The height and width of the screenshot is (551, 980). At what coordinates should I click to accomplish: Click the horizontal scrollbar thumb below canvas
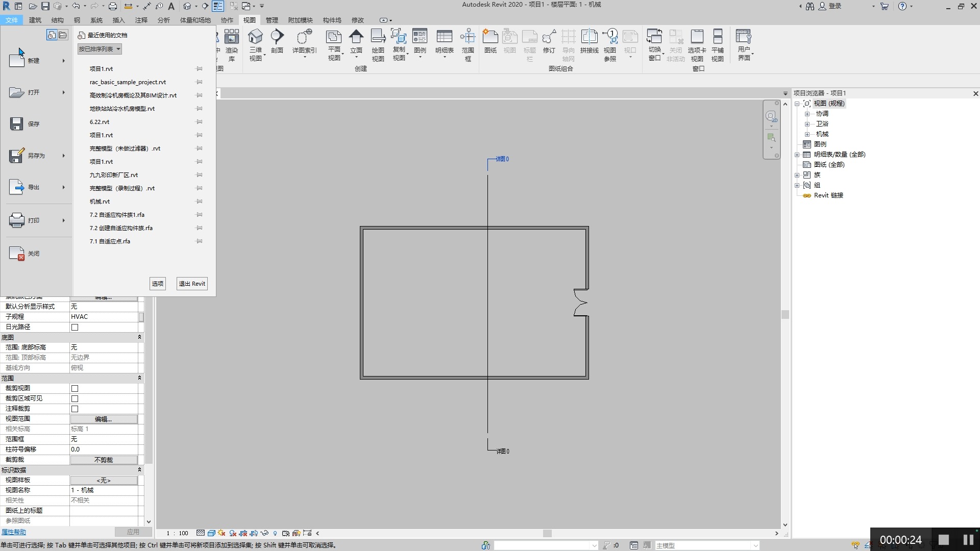coord(547,533)
